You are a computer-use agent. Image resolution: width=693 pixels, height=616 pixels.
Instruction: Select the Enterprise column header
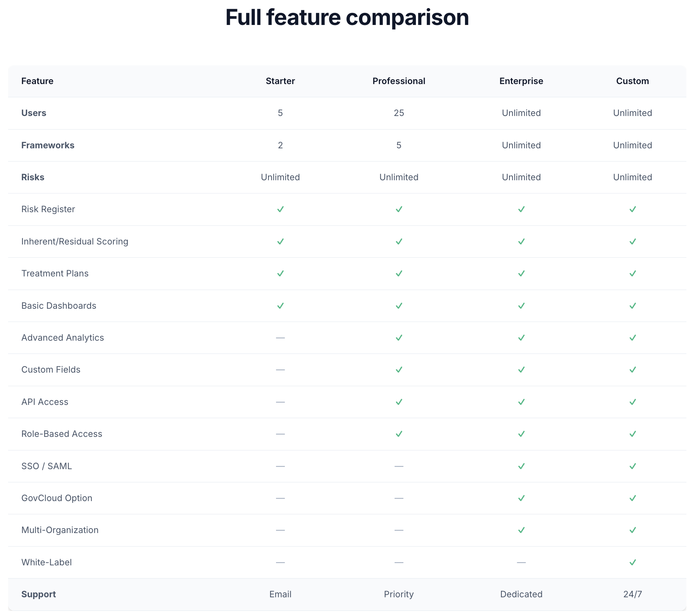521,81
